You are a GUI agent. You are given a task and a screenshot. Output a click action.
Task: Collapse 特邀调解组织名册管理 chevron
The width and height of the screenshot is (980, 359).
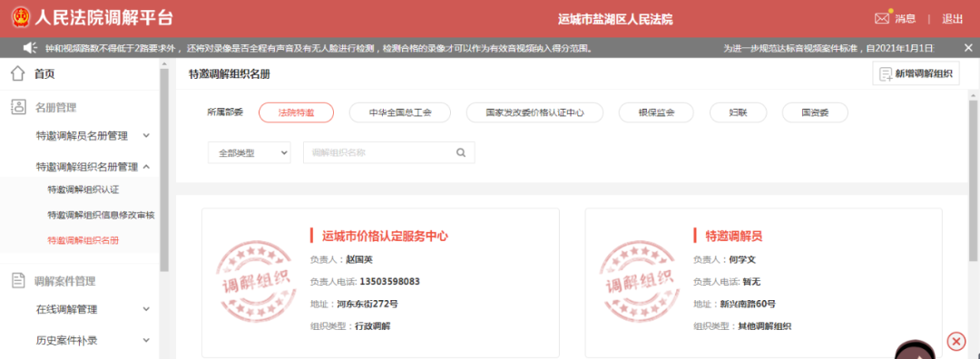(146, 167)
